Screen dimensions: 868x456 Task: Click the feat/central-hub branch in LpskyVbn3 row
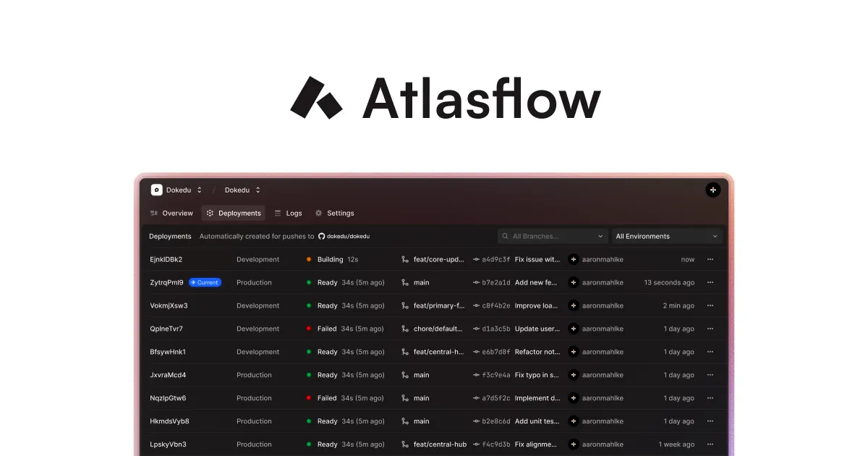pyautogui.click(x=440, y=444)
